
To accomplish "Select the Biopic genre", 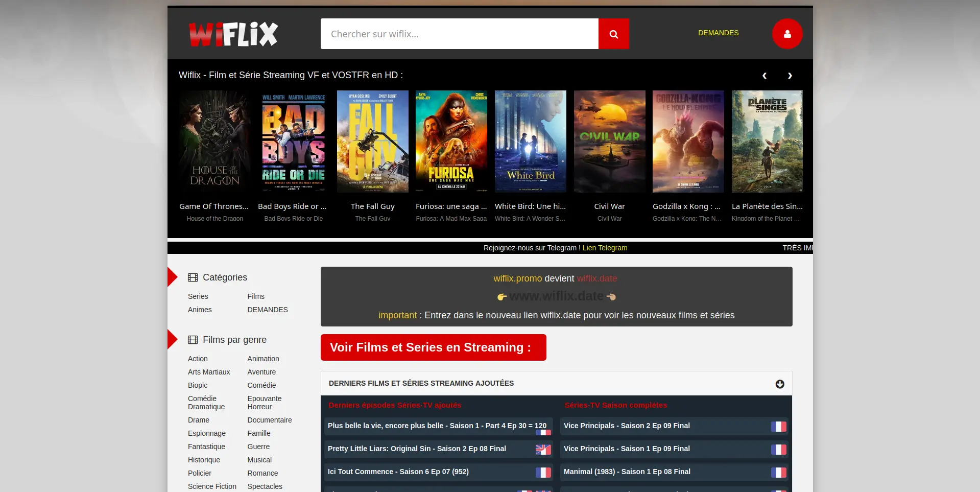I will (198, 385).
